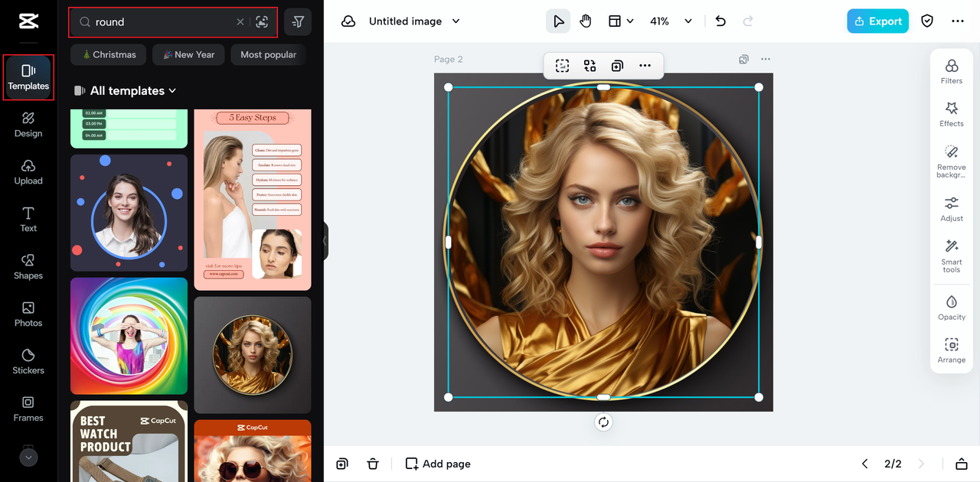Open the Arrange panel
This screenshot has width=980, height=482.
[x=952, y=350]
